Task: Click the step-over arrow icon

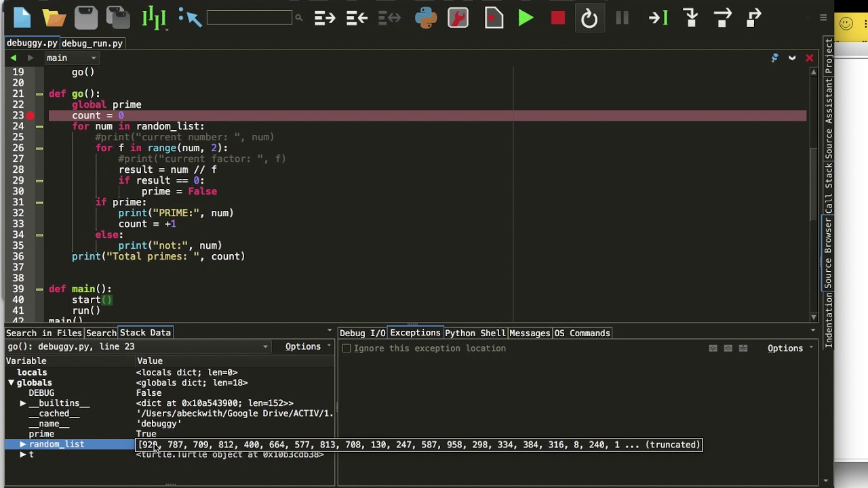Action: coord(723,18)
